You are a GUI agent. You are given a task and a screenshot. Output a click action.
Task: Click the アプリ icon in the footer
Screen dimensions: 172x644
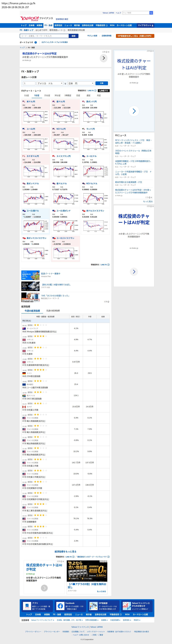(27, 606)
